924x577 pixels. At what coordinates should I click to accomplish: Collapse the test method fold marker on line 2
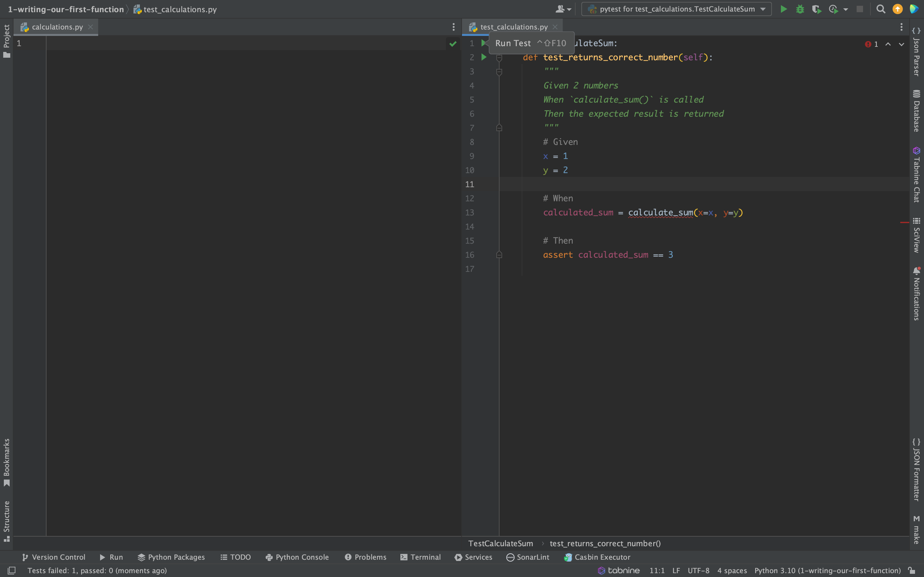point(499,58)
